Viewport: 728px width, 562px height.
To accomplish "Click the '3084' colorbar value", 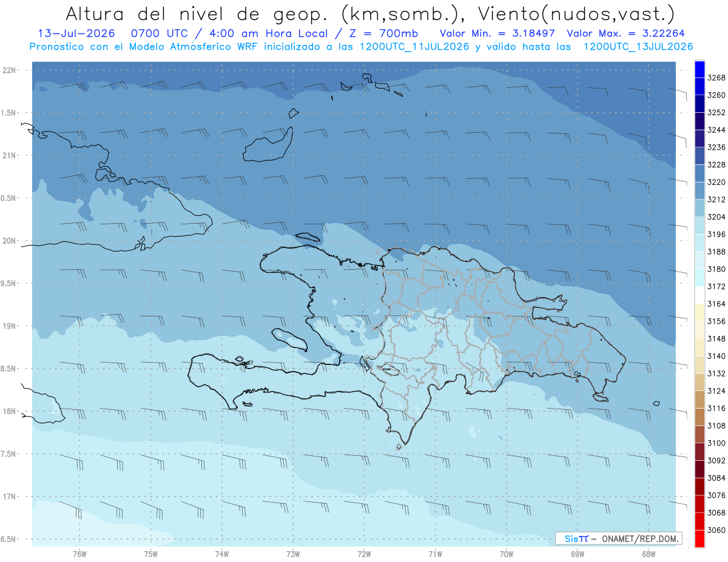I will coord(716,478).
